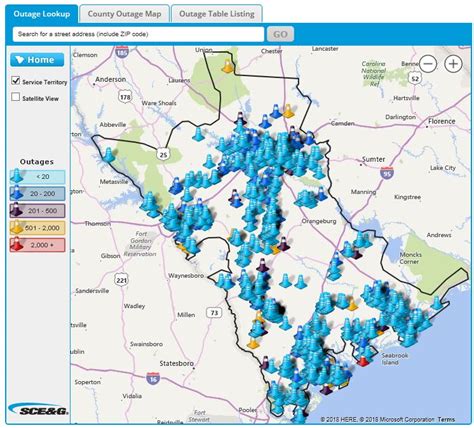Select the less than 20 outages legend
The height and width of the screenshot is (428, 474).
[x=37, y=177]
